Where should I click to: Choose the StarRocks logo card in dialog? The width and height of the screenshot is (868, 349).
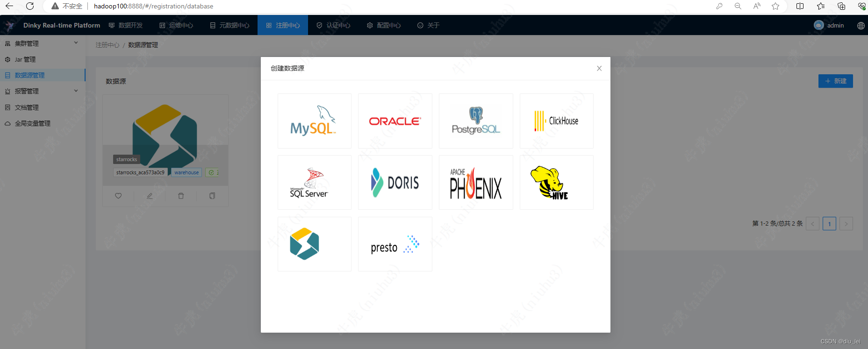tap(315, 244)
